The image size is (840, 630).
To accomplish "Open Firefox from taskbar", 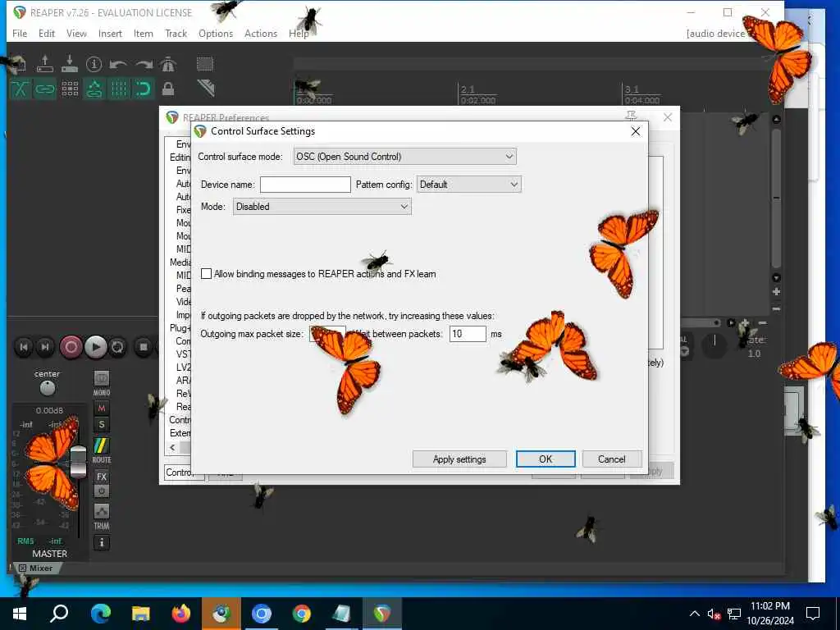I will point(181,614).
